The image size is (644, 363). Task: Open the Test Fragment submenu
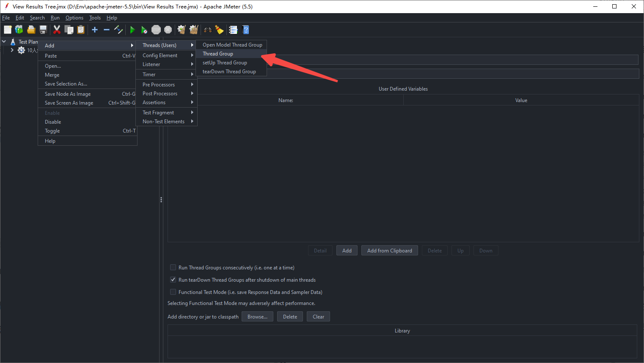tap(166, 113)
